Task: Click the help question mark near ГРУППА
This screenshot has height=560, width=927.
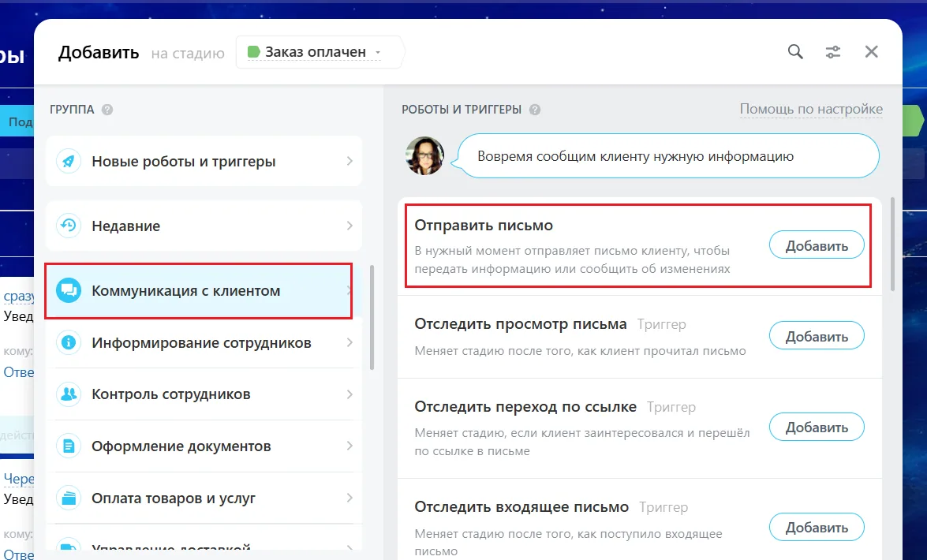Action: [x=107, y=110]
